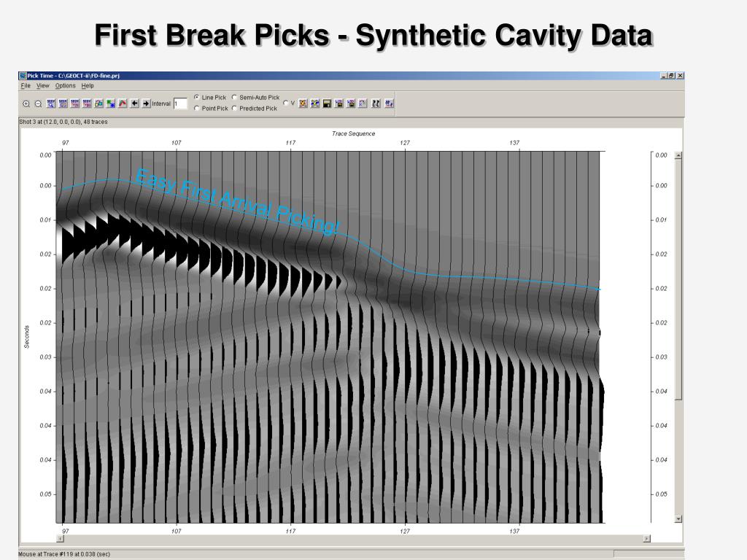
Task: Click the second SEGY toolbar icon
Action: [x=63, y=104]
